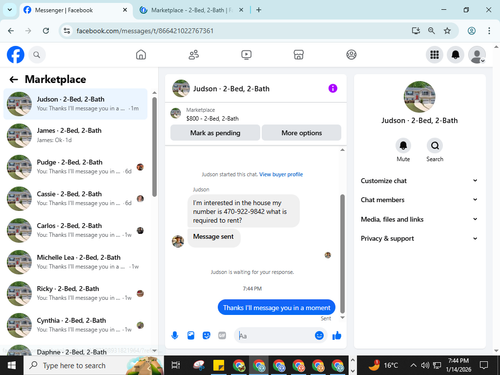Screen dimensions: 500x375
Task: Click the Facebook logo icon
Action: coord(16,55)
